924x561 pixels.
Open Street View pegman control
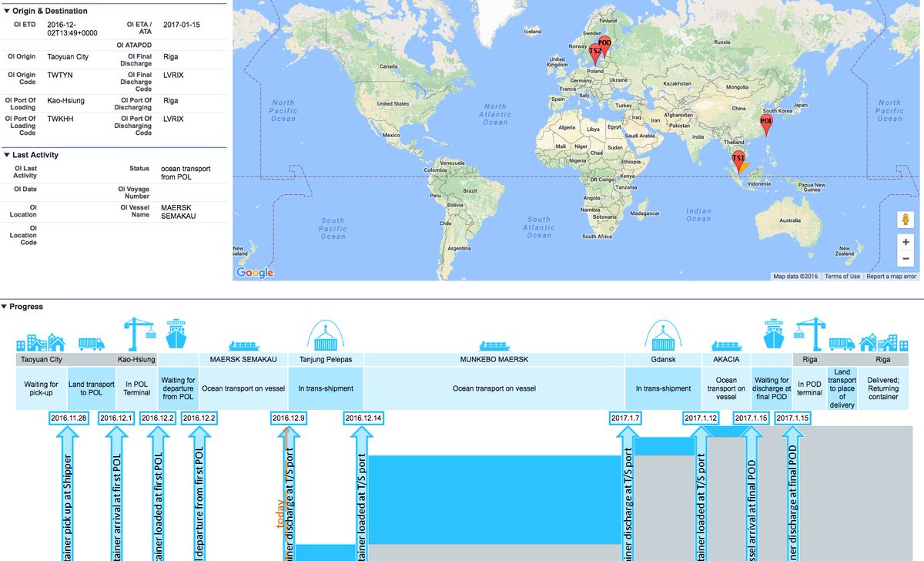[906, 219]
